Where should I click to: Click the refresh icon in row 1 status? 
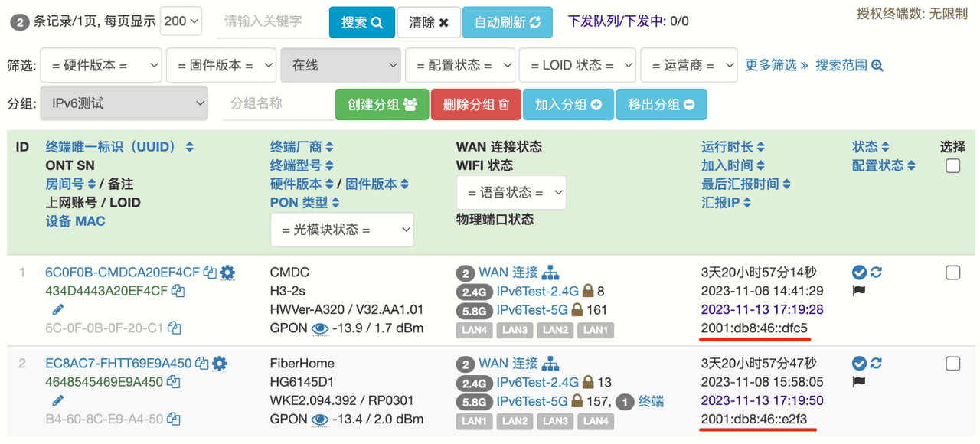tap(876, 273)
